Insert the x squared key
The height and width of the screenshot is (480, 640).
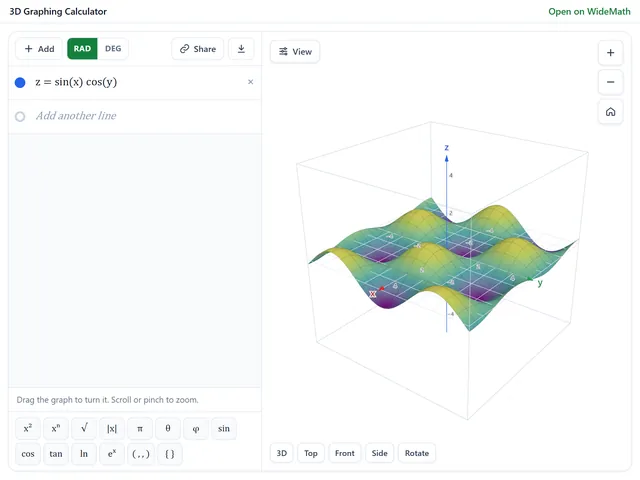28,429
